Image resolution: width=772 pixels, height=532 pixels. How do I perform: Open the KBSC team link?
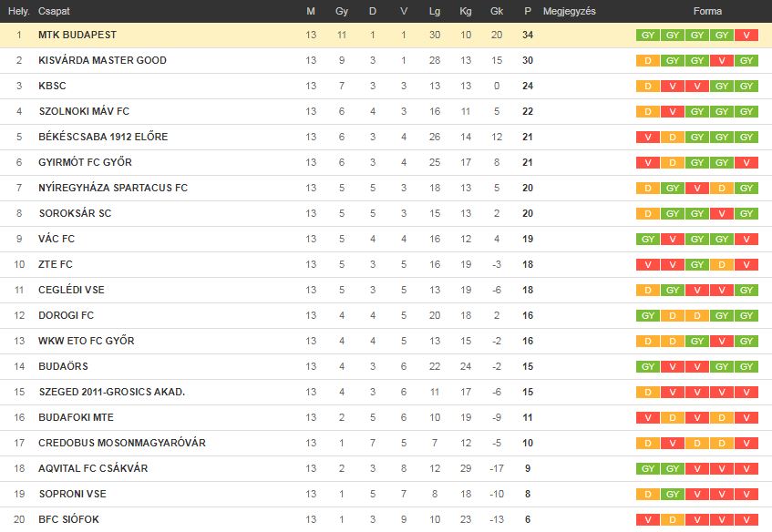[x=52, y=86]
